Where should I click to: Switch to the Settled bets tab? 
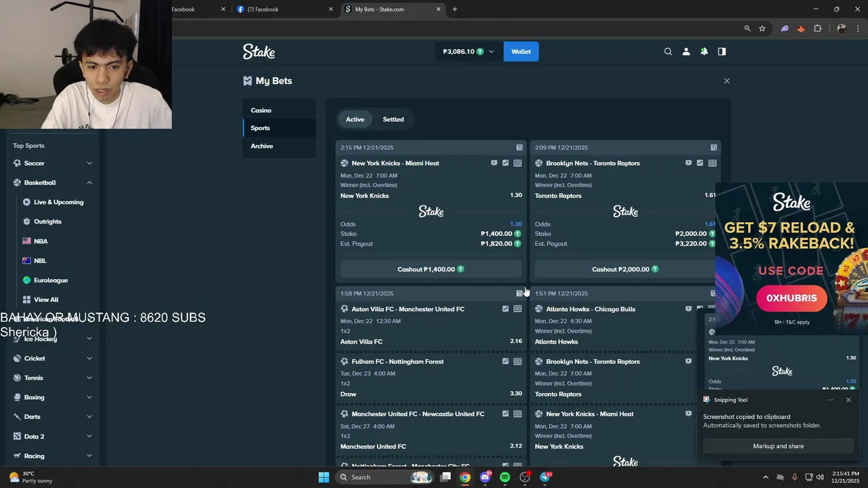[393, 119]
